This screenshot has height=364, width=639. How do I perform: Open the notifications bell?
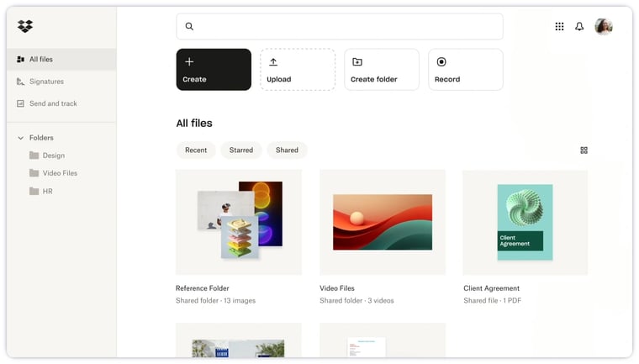pos(579,27)
